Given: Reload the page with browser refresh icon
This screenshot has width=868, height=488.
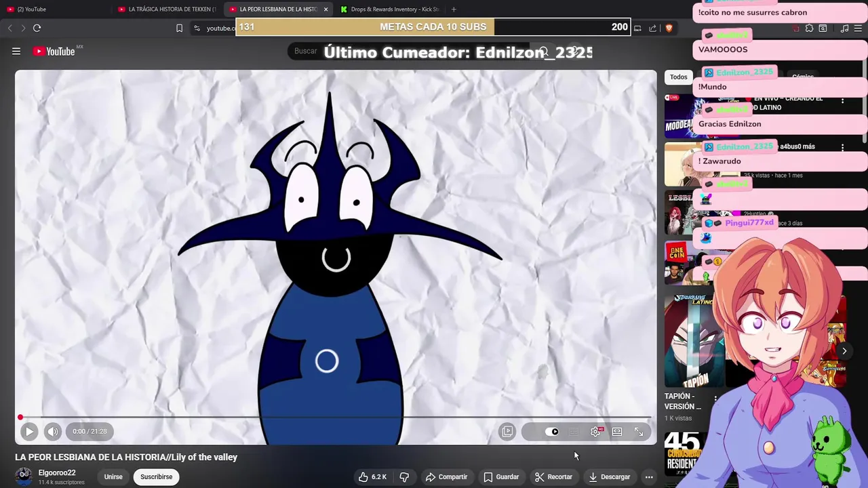Looking at the screenshot, I should point(37,28).
